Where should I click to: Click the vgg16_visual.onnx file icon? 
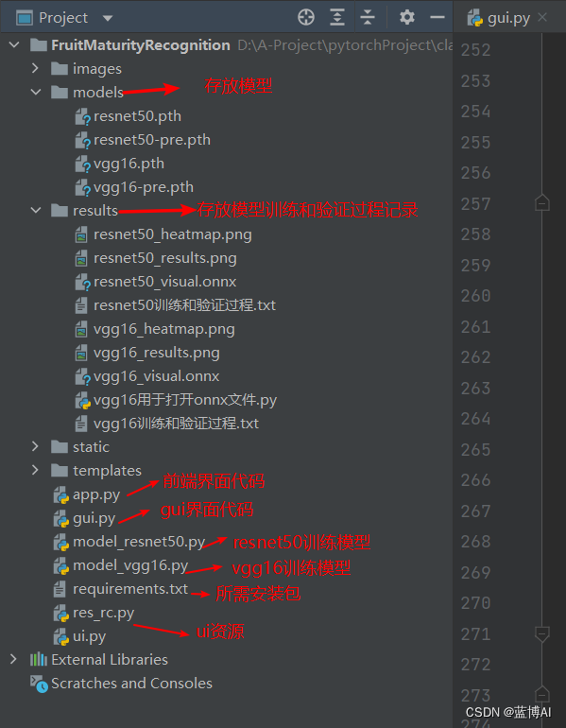pyautogui.click(x=82, y=376)
